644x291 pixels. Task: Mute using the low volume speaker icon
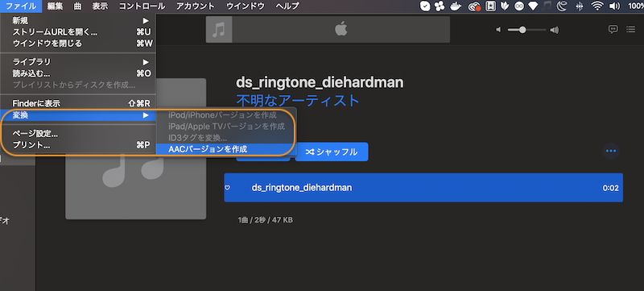click(498, 30)
